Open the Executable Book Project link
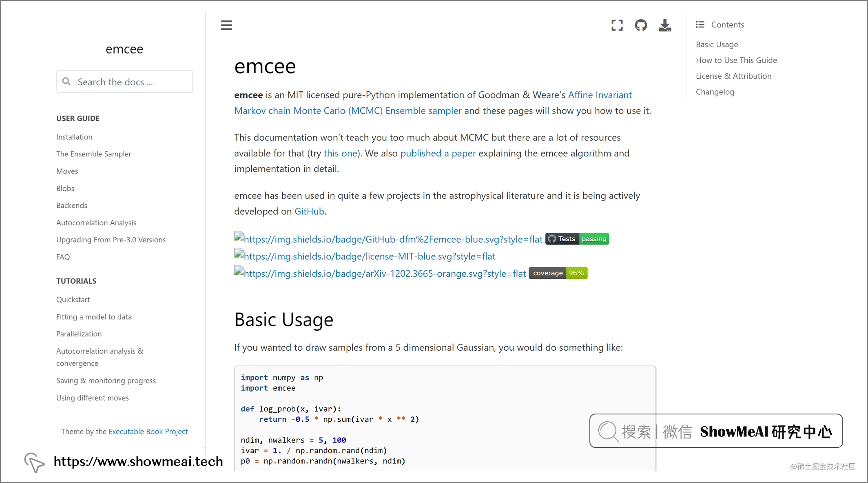The height and width of the screenshot is (483, 868). pyautogui.click(x=148, y=432)
